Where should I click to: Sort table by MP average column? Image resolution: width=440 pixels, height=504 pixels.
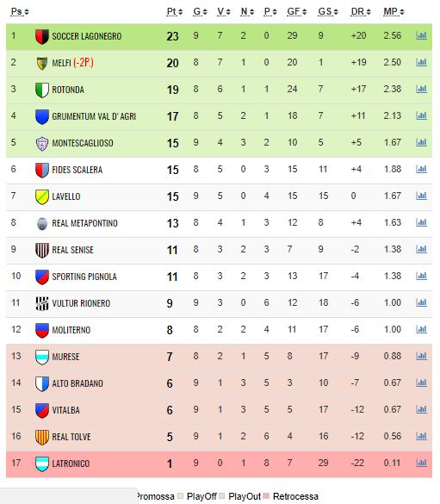pos(394,12)
